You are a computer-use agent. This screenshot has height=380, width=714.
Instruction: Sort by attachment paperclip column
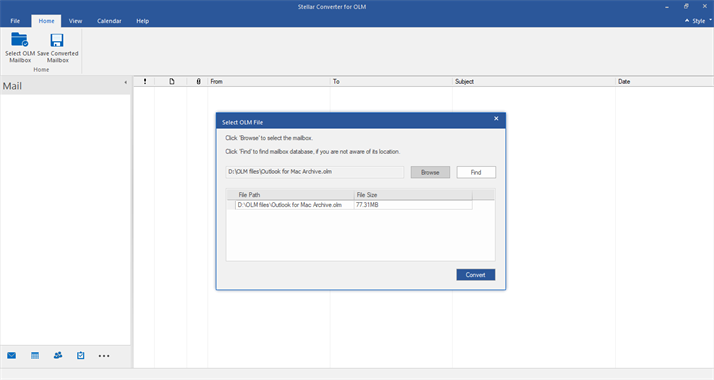(198, 81)
